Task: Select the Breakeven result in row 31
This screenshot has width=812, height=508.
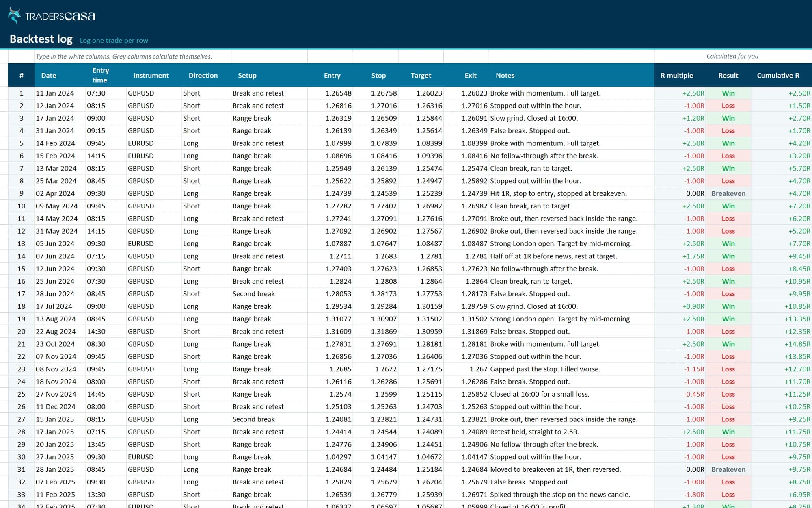Action: pos(728,469)
